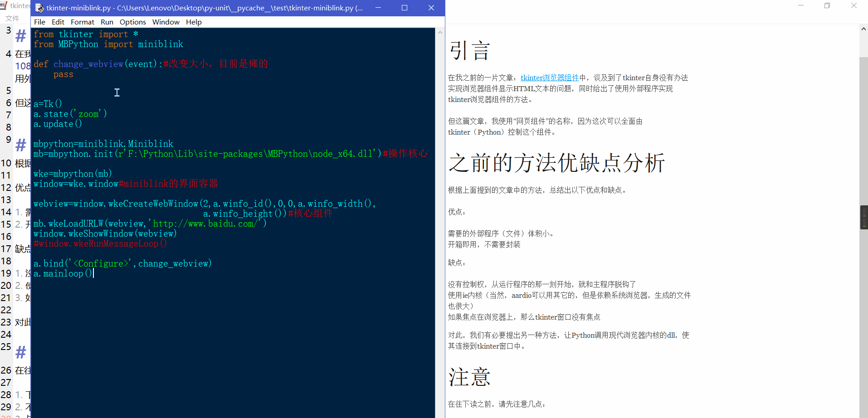Click the 引言 heading in the article
The width and height of the screenshot is (868, 418).
pos(469,50)
